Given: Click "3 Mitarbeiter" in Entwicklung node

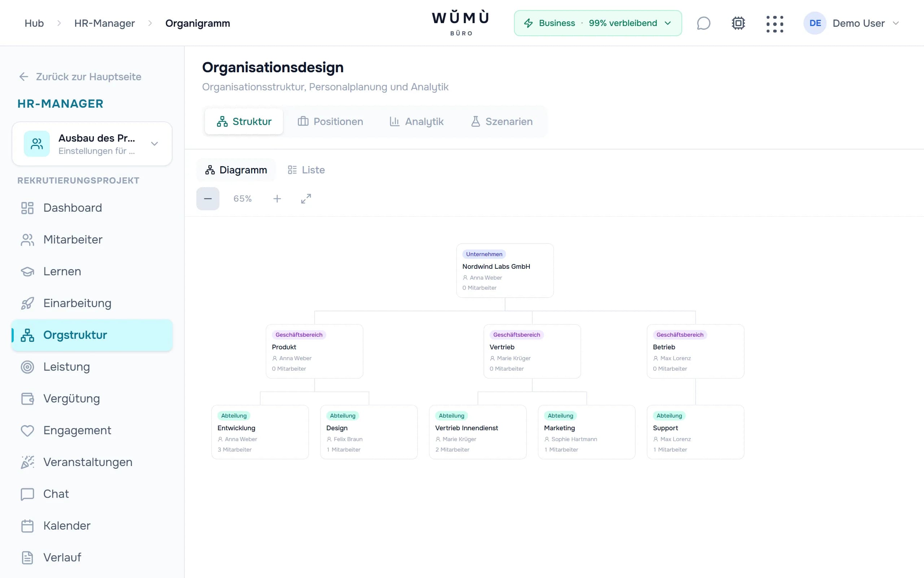Looking at the screenshot, I should 235,450.
